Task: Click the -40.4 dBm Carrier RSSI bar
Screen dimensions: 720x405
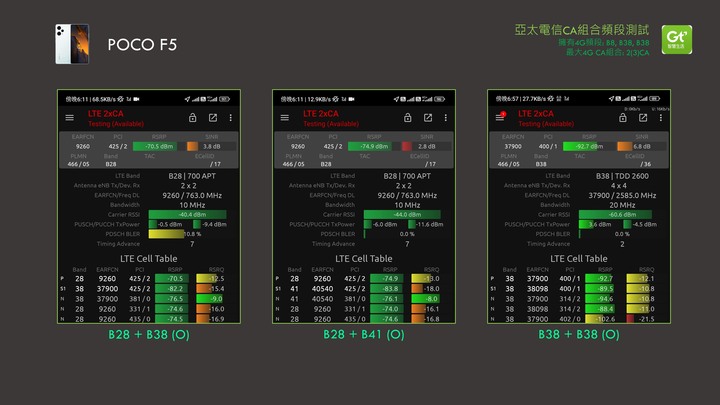Action: click(x=187, y=214)
